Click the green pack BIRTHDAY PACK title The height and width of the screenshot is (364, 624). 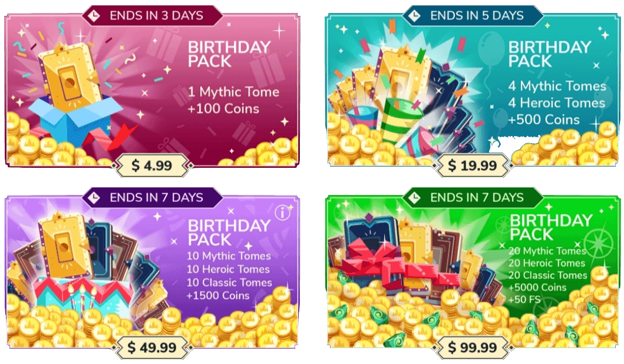tap(551, 227)
